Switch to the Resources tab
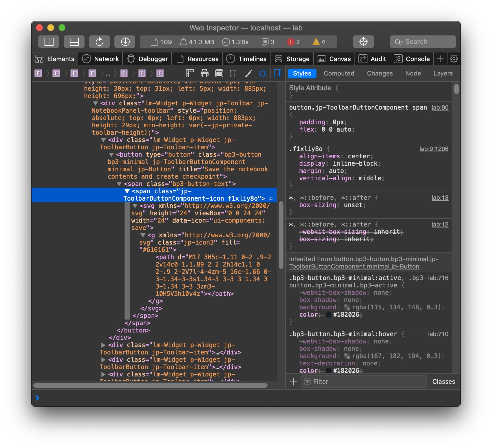The width and height of the screenshot is (492, 448). (197, 59)
